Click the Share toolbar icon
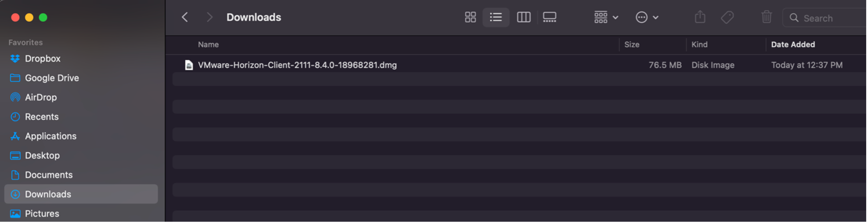868x223 pixels. tap(700, 18)
